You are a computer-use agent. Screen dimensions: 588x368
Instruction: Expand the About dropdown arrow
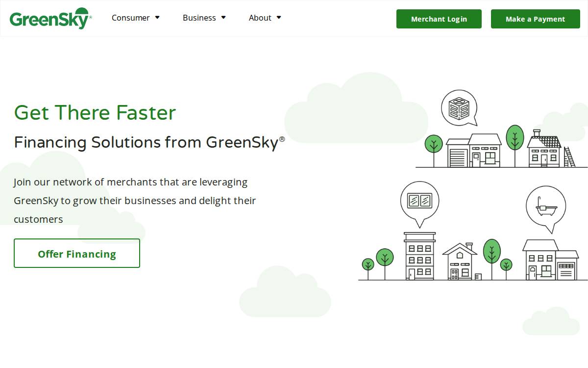pos(279,18)
